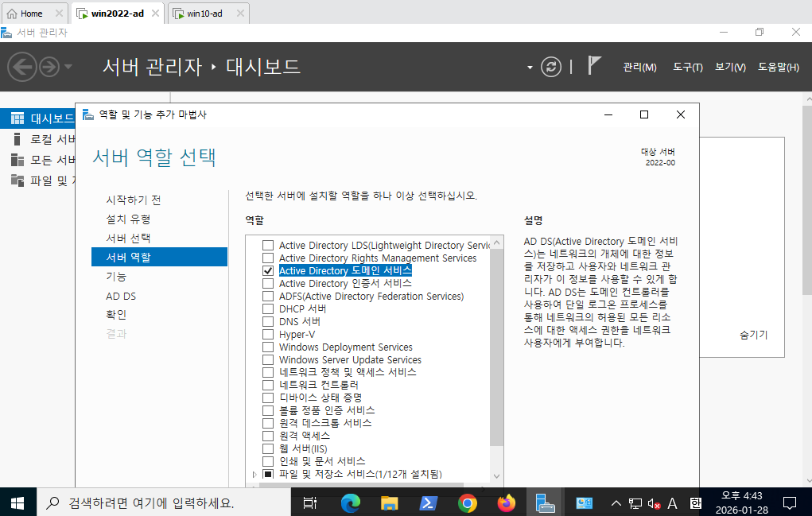Click Server Manager taskbar icon

coord(545,502)
